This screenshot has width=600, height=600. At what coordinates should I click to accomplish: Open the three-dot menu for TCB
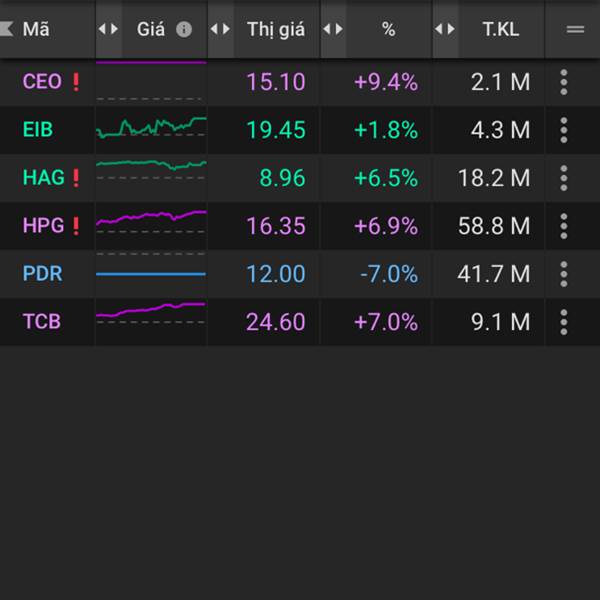[x=564, y=322]
